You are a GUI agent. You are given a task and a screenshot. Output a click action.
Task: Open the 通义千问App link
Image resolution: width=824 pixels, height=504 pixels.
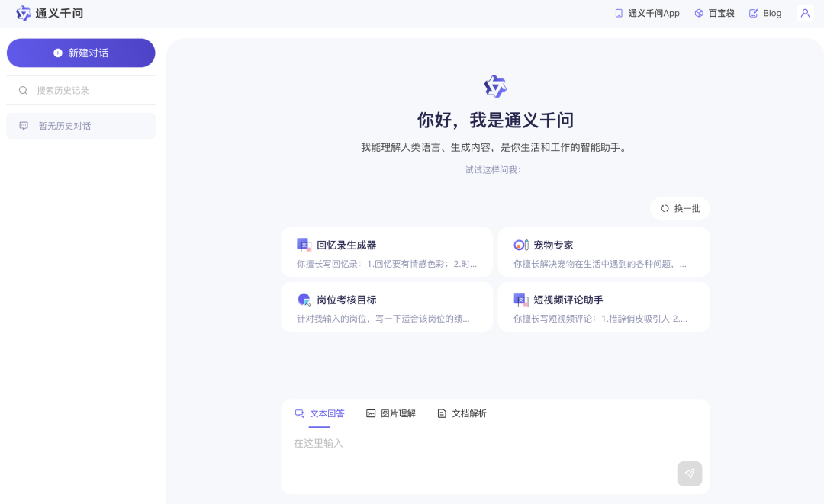pos(647,13)
